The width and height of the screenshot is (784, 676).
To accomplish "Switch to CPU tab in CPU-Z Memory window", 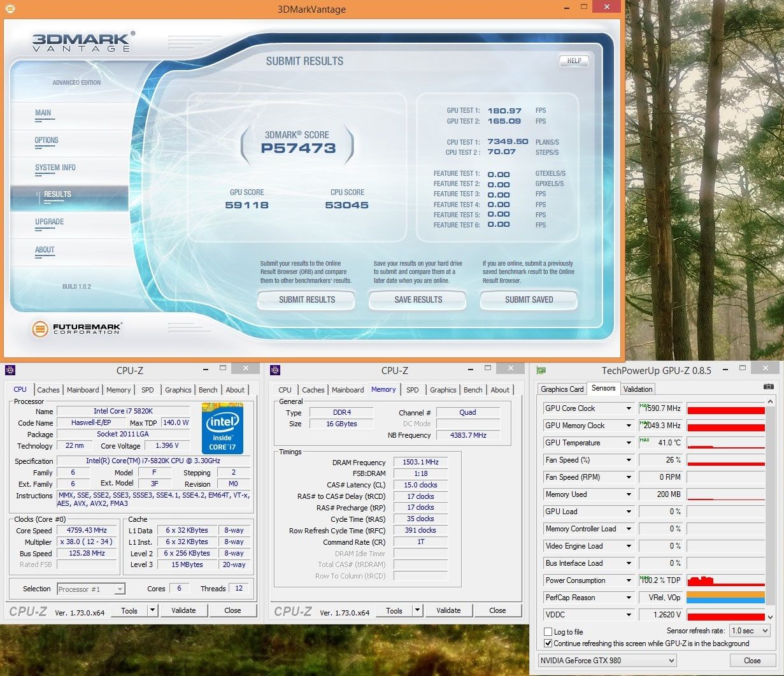I will point(285,390).
